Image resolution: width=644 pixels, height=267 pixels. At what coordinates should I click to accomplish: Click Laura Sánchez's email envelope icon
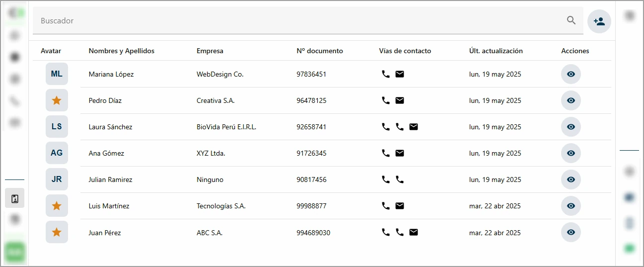[413, 127]
